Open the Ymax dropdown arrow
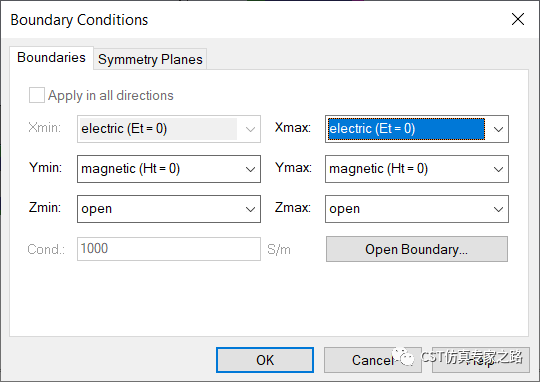The width and height of the screenshot is (540, 382). (x=498, y=169)
